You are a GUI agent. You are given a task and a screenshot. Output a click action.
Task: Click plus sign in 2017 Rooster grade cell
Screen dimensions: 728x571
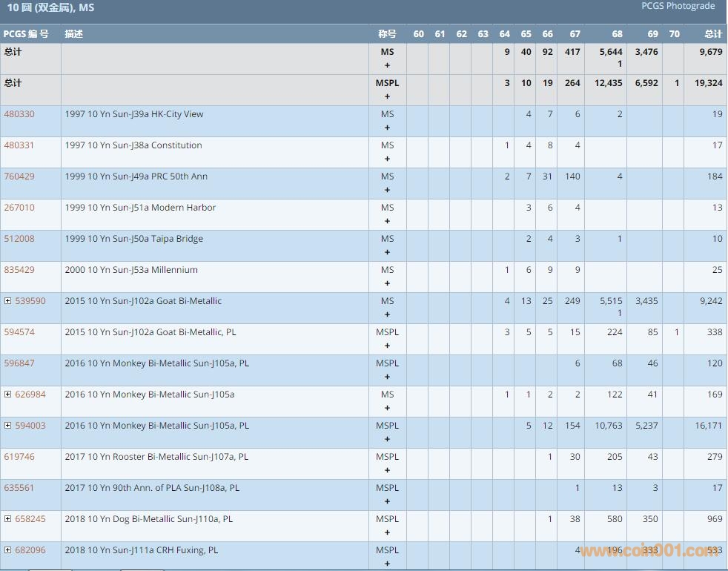387,470
